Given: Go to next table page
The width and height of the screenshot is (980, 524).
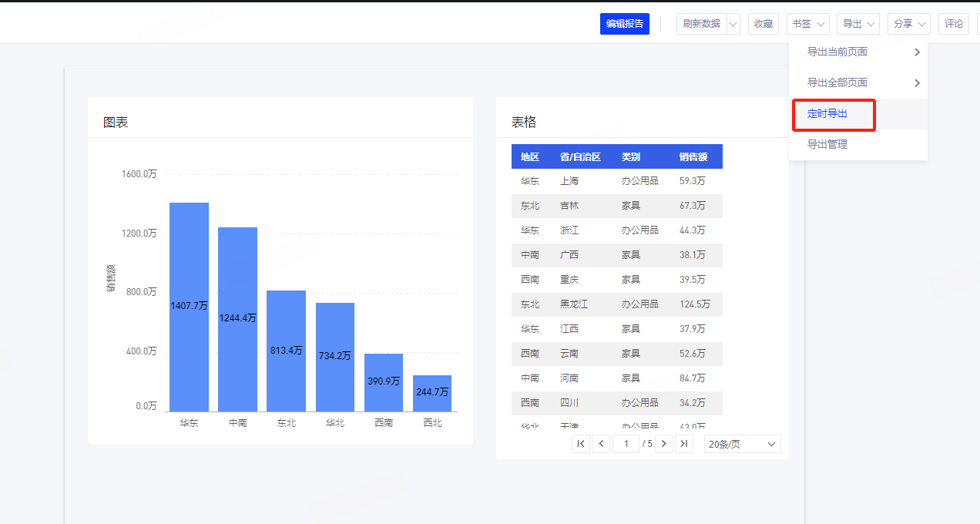Looking at the screenshot, I should coord(663,444).
